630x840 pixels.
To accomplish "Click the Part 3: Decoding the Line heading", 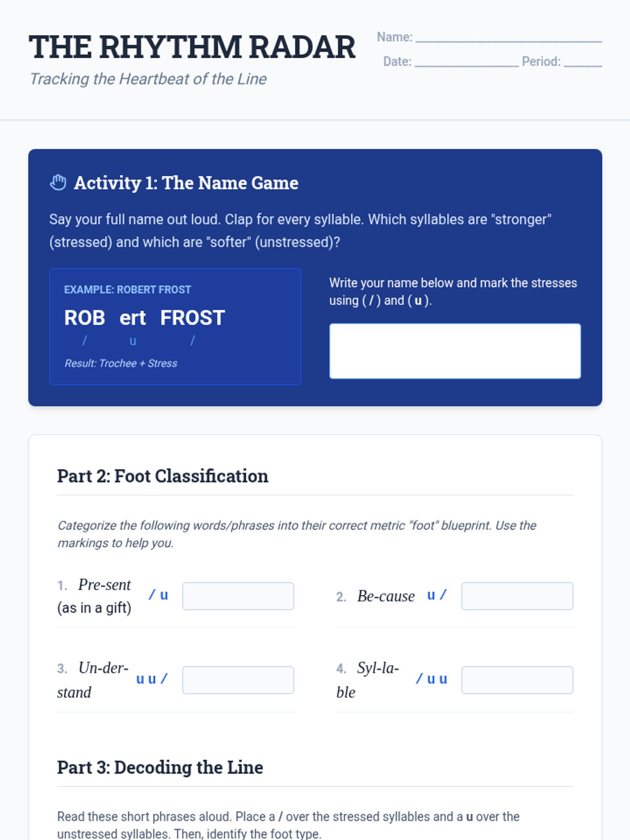I will coord(160,768).
